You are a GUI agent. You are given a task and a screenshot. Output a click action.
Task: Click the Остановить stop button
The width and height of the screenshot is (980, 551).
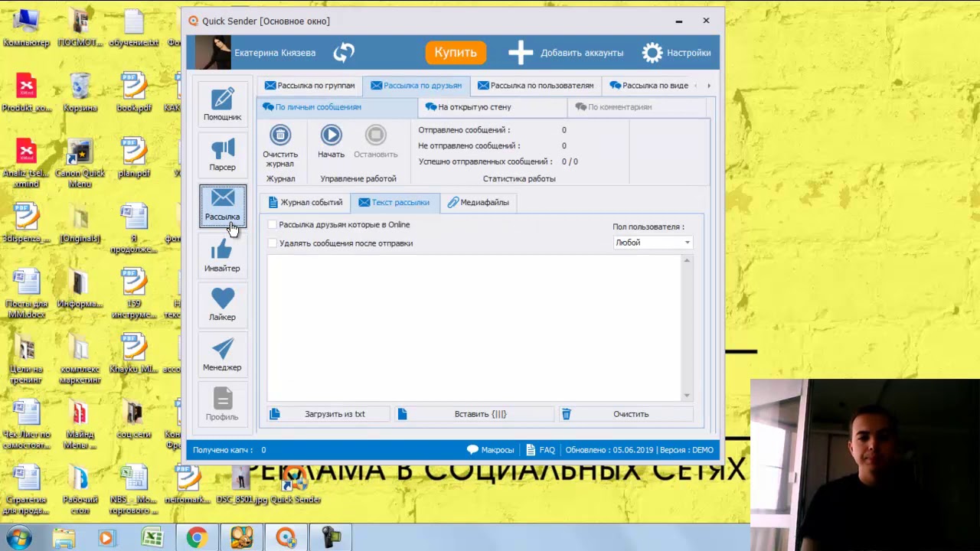tap(375, 142)
